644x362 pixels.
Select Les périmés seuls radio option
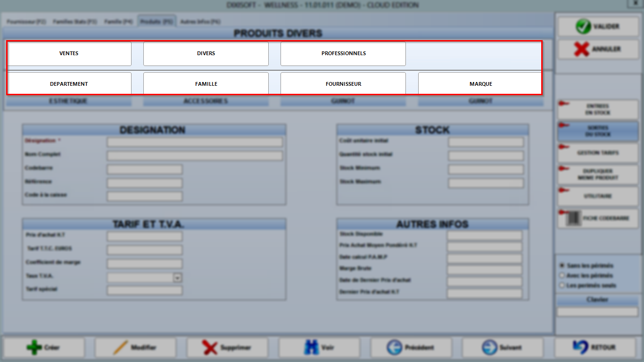click(561, 285)
